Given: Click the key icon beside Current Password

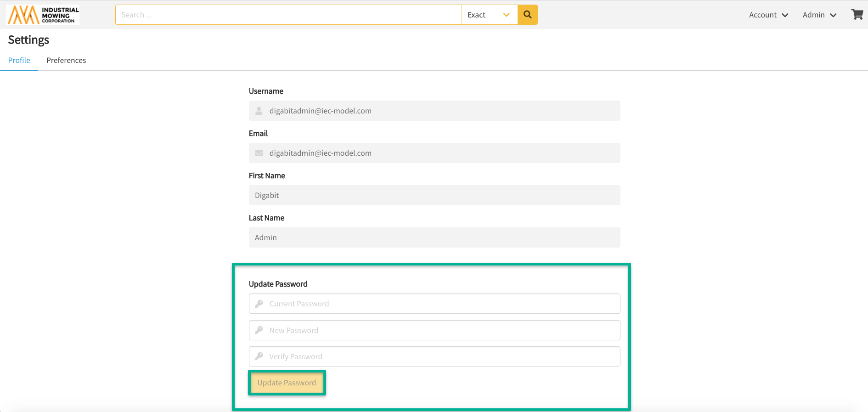Looking at the screenshot, I should pyautogui.click(x=259, y=304).
